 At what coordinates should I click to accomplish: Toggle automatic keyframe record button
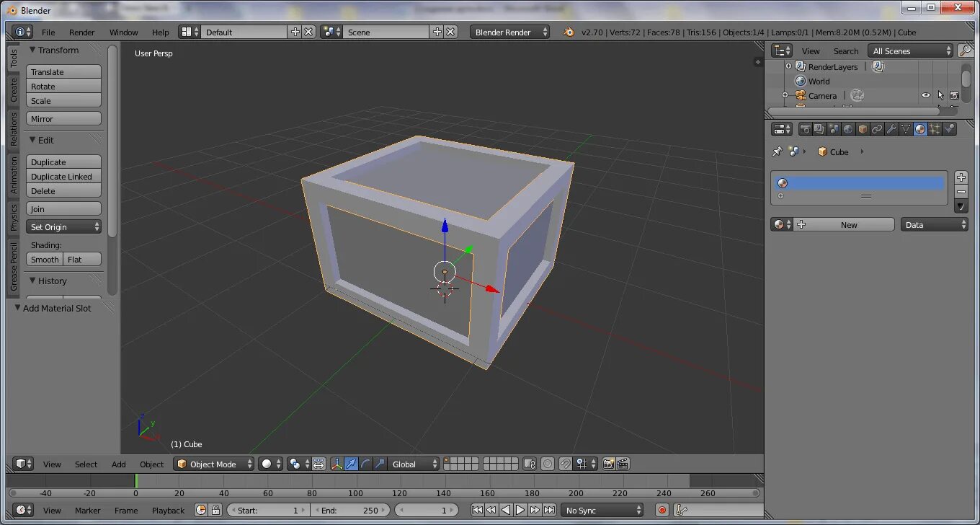[x=662, y=510]
